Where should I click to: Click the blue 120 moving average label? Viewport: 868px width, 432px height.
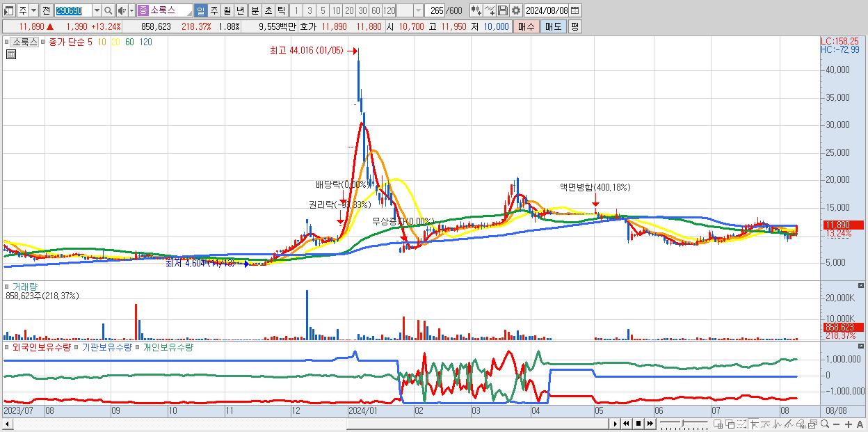(145, 42)
